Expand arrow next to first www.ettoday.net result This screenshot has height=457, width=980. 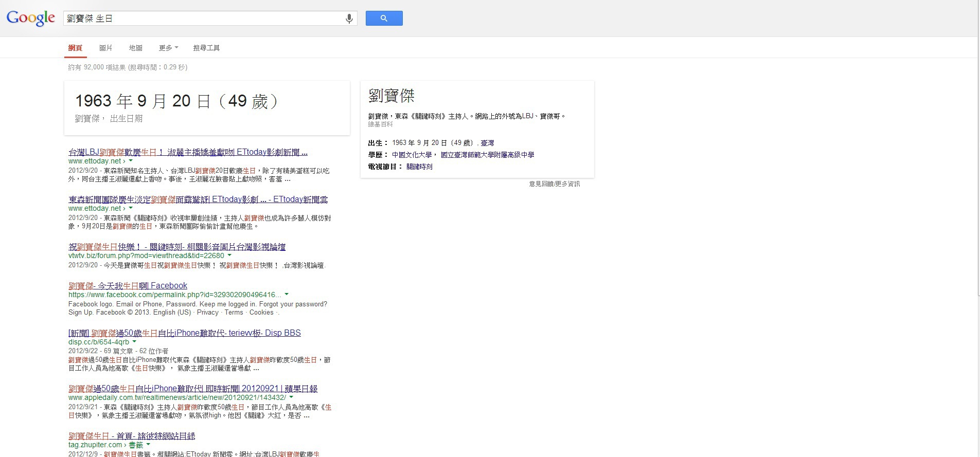pos(131,161)
